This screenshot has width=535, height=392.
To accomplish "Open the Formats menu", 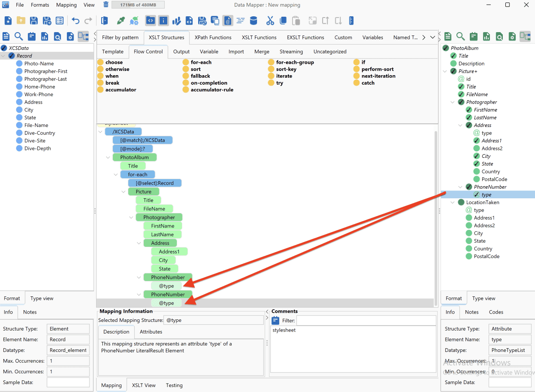I will (x=40, y=5).
